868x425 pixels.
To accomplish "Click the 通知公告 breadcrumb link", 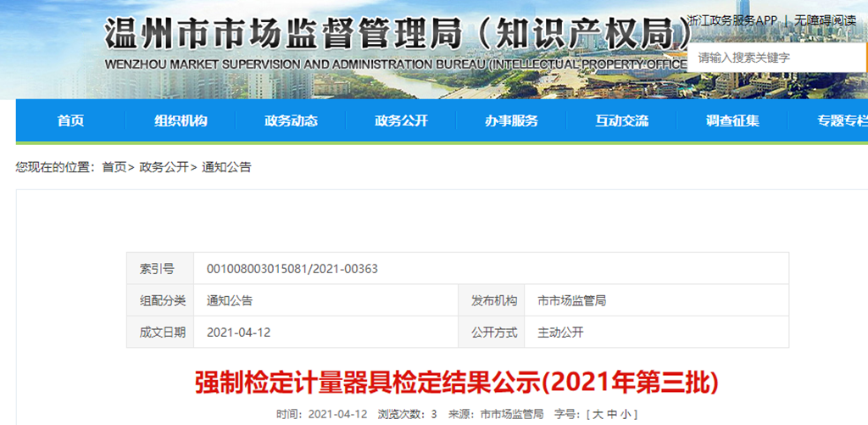I will [x=226, y=167].
